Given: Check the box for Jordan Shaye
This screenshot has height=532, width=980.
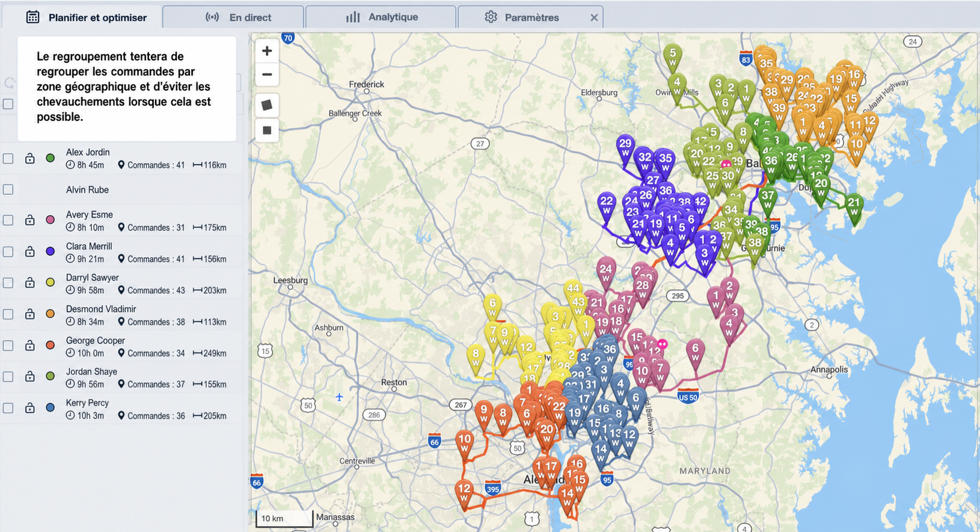Looking at the screenshot, I should coord(8,377).
